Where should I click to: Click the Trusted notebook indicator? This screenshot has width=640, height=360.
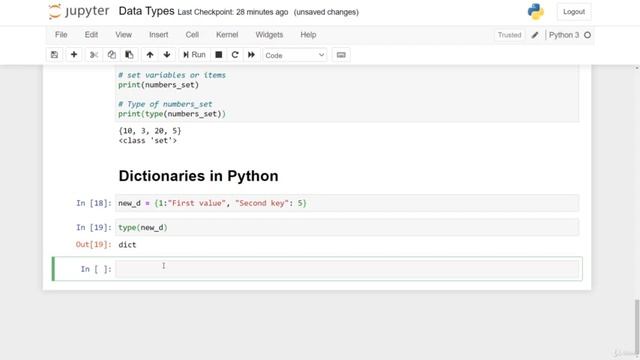point(509,35)
